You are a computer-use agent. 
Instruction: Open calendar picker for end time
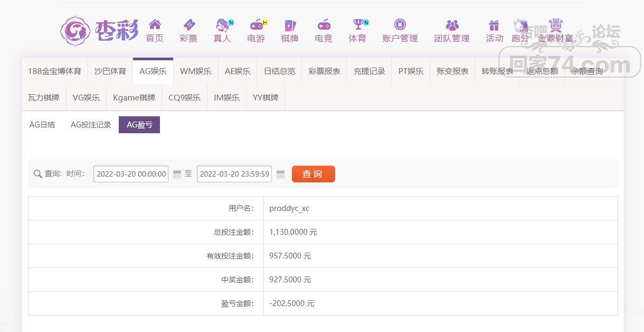tap(281, 174)
